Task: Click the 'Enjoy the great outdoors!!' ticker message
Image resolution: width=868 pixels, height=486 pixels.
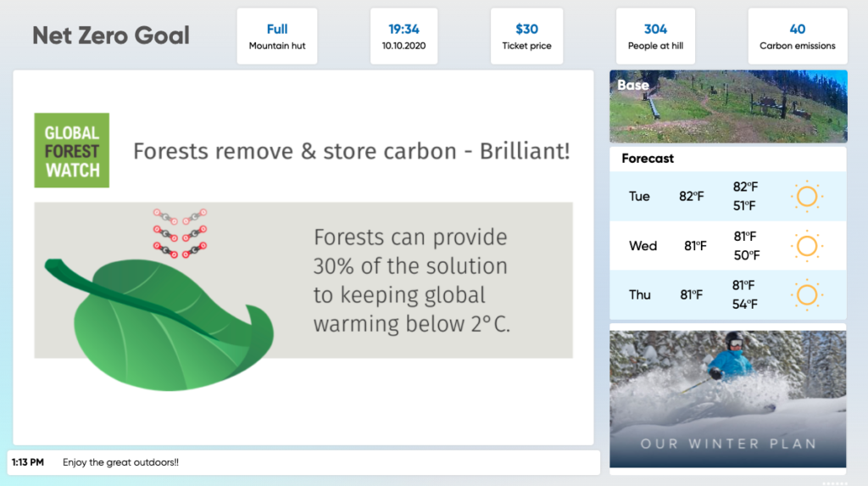Action: (x=120, y=462)
